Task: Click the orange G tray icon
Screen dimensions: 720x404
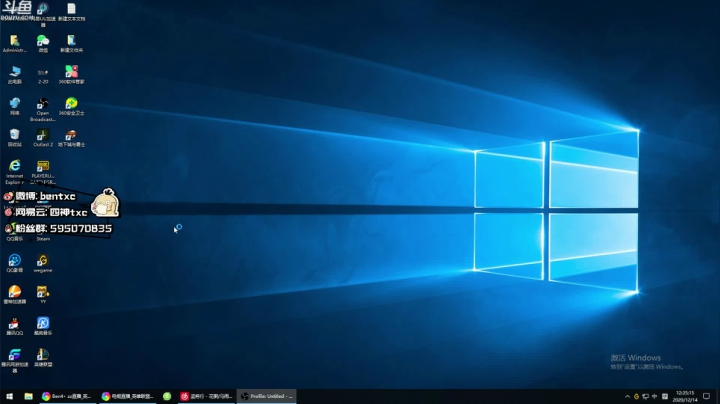Action: [636, 396]
